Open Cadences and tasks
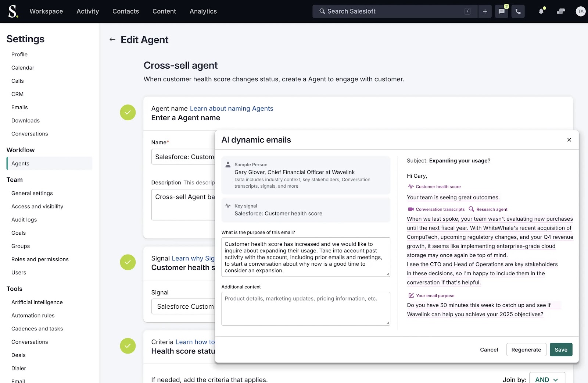Screen dimensions: 588x383 click(x=37, y=329)
